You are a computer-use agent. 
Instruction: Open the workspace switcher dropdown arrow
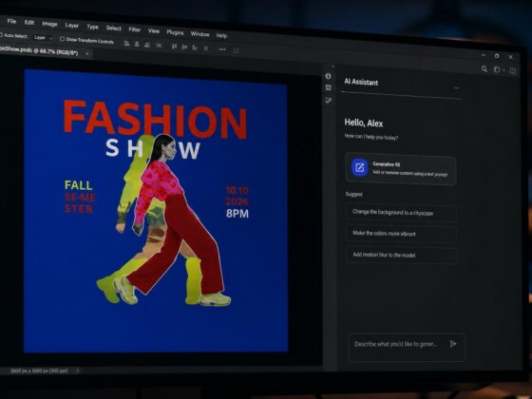pos(503,70)
